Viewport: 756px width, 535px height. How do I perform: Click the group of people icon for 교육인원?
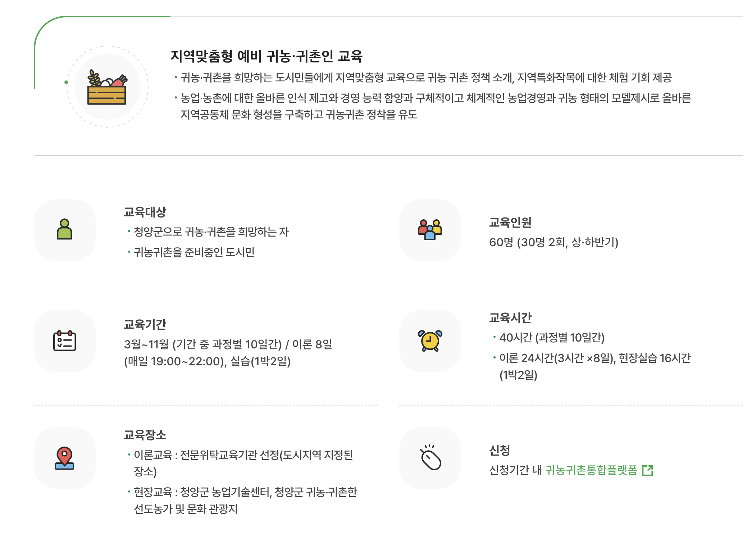[430, 229]
